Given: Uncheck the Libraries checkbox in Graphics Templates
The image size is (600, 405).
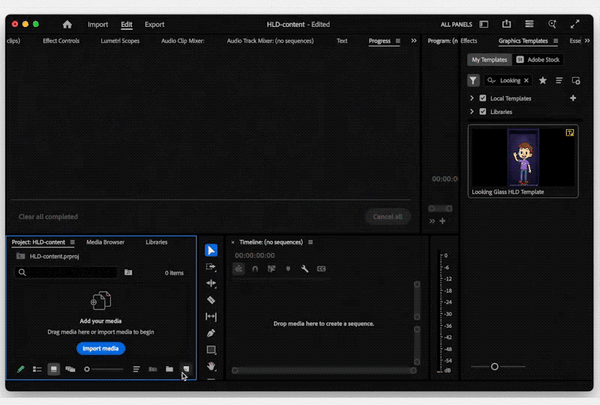Looking at the screenshot, I should [483, 111].
